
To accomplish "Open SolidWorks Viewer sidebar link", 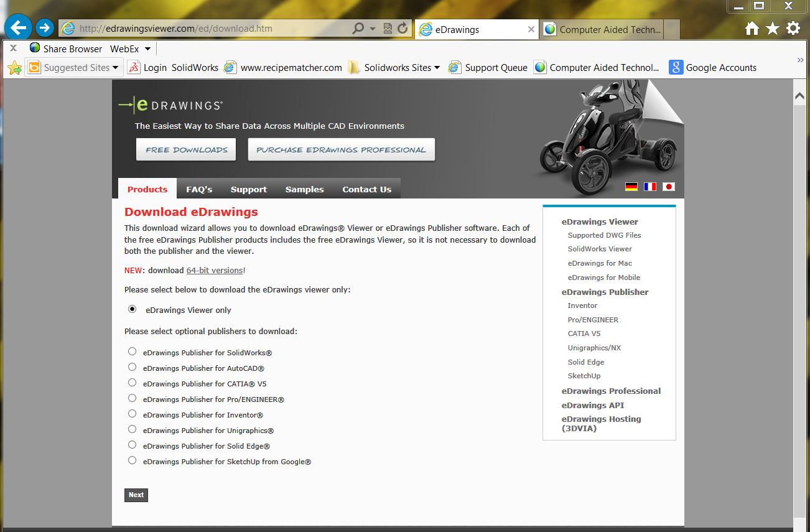I will point(600,249).
